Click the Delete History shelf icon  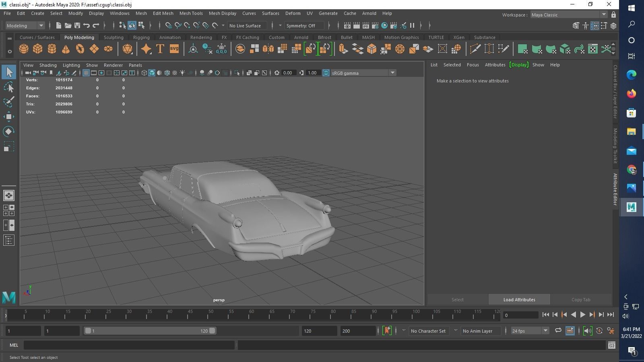coord(207,49)
